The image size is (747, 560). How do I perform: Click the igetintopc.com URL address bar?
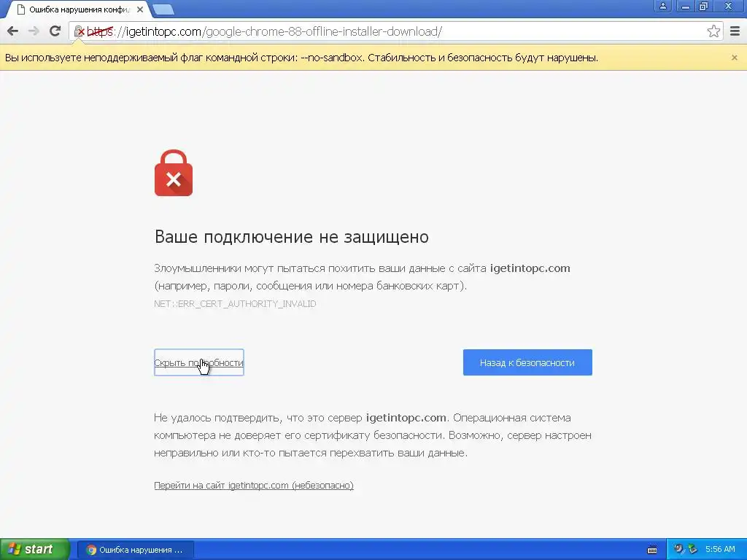click(395, 31)
